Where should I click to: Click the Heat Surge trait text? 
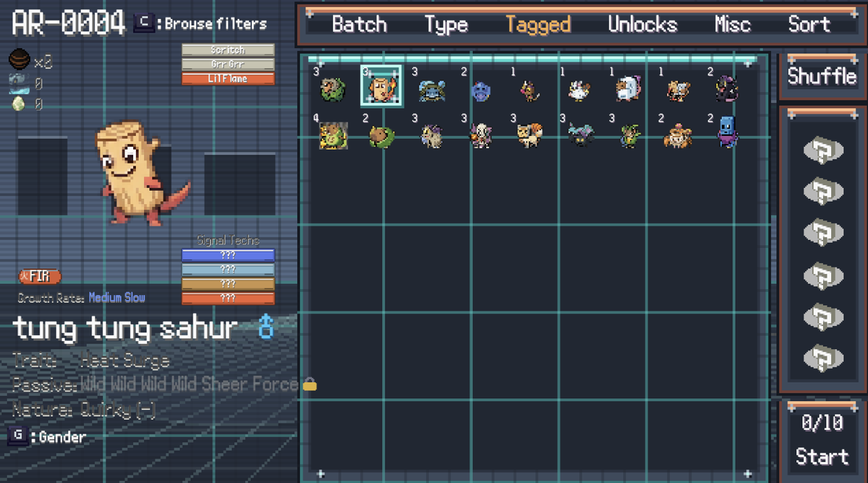click(x=125, y=360)
